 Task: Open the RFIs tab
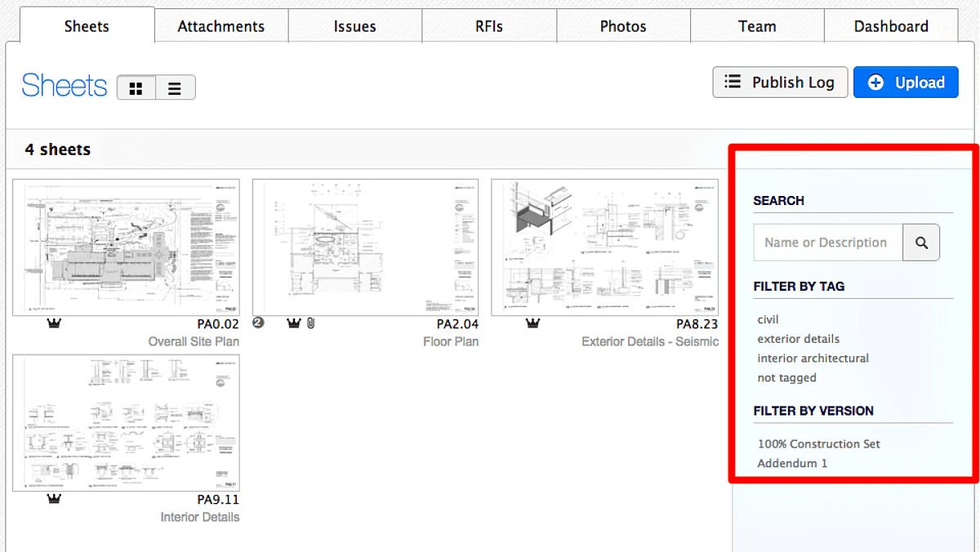click(x=489, y=26)
